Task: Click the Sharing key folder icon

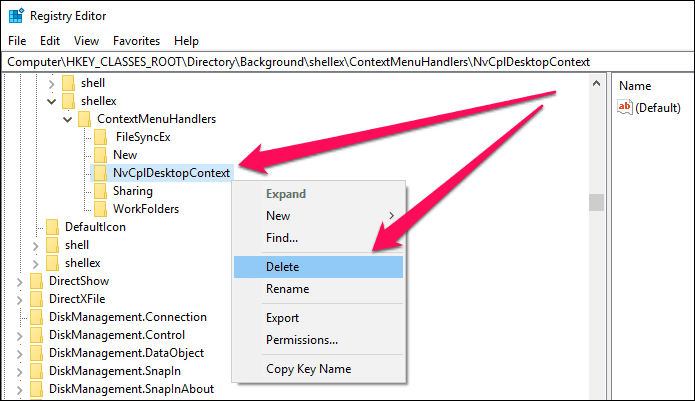Action: pos(100,191)
